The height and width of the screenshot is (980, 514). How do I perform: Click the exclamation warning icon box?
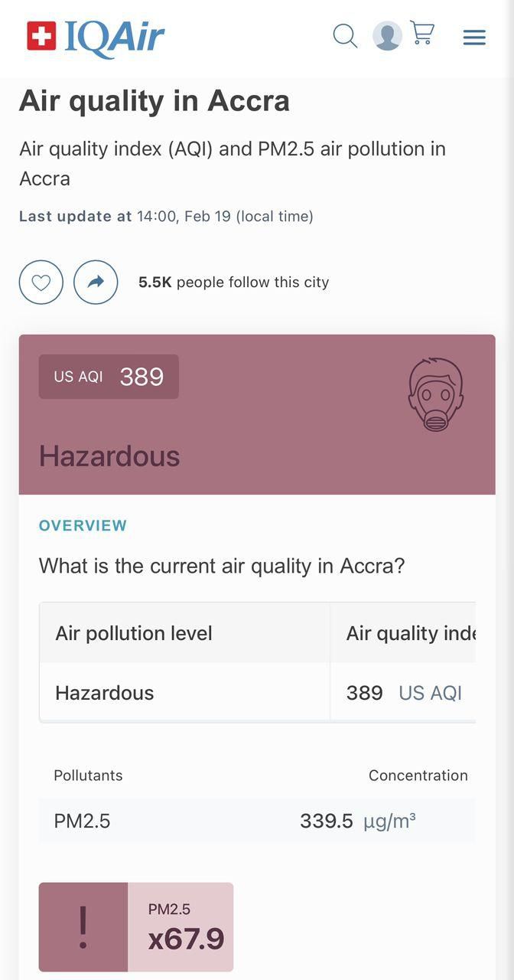coord(83,927)
